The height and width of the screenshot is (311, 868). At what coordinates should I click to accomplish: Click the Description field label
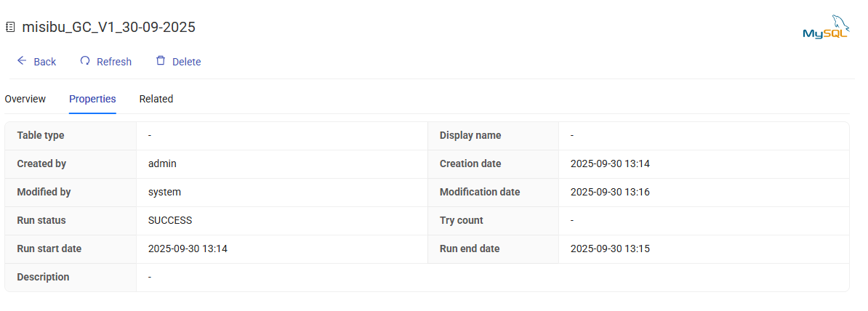pos(43,277)
